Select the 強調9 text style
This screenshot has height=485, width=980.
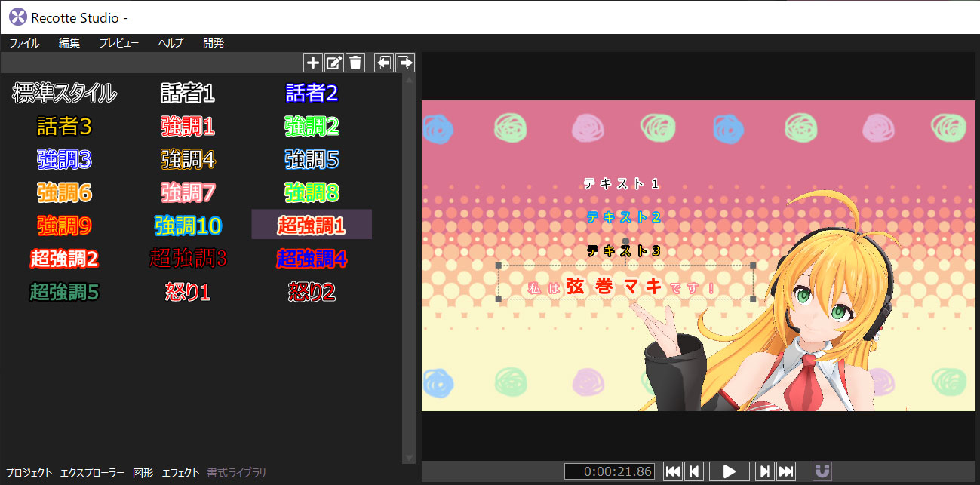click(65, 225)
